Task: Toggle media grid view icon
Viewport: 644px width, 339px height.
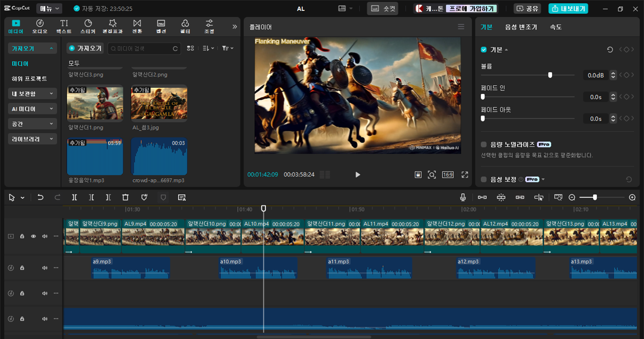Action: coord(190,48)
